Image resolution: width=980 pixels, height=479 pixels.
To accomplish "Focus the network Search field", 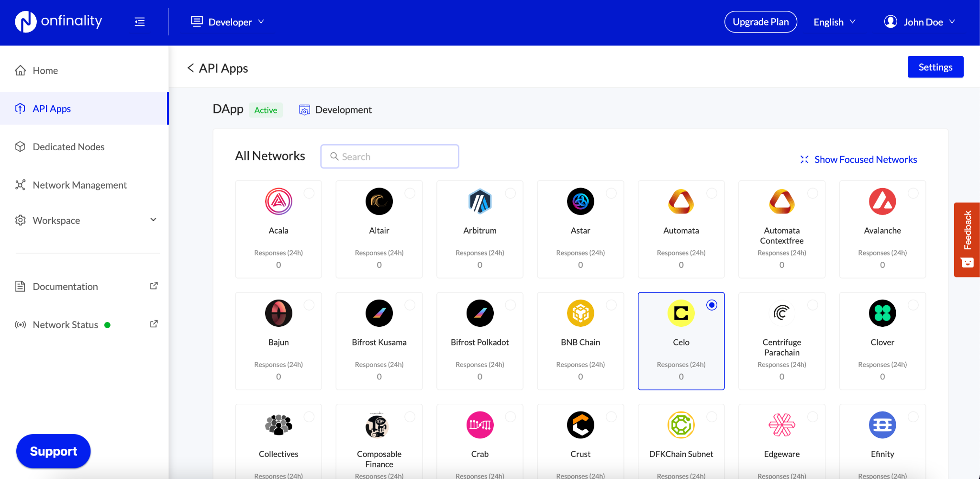I will [x=390, y=156].
